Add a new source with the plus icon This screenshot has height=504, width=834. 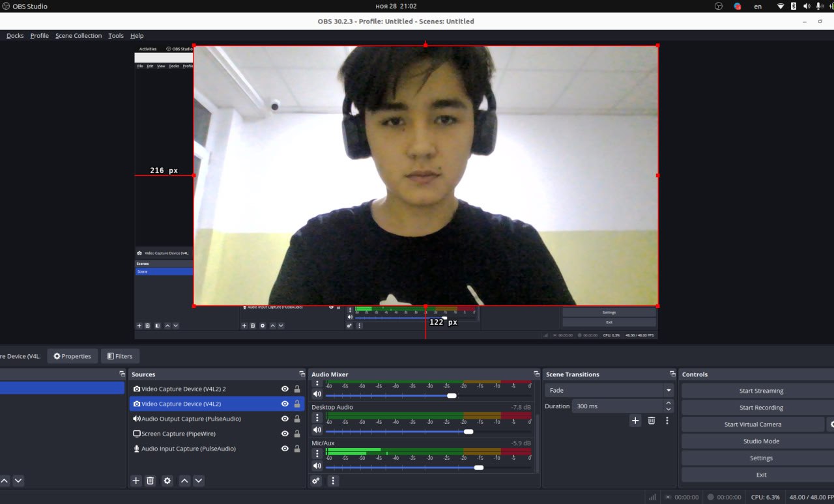[x=136, y=481]
